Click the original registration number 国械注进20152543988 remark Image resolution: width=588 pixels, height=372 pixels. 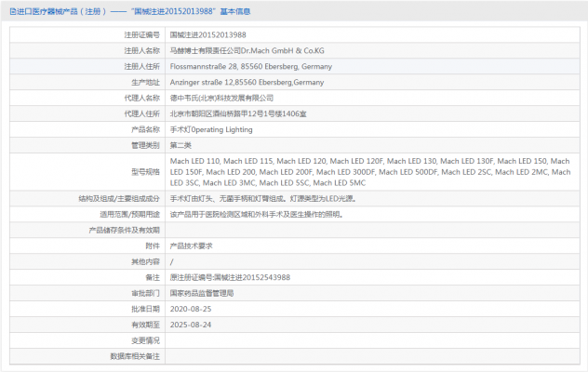point(230,277)
